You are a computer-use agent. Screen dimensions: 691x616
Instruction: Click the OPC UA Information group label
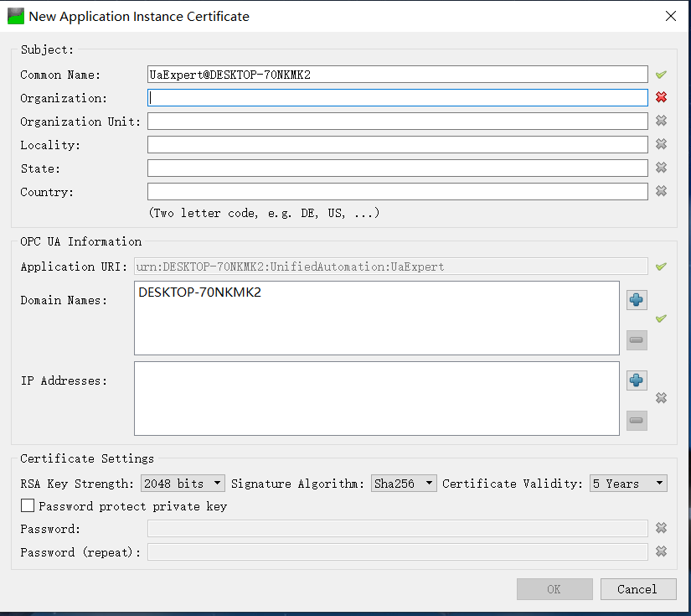pos(81,241)
